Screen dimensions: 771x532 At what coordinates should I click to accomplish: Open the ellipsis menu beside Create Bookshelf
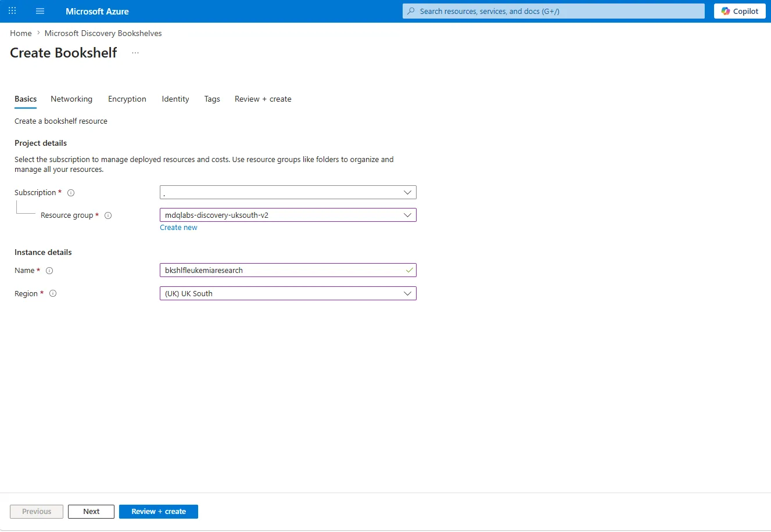135,53
